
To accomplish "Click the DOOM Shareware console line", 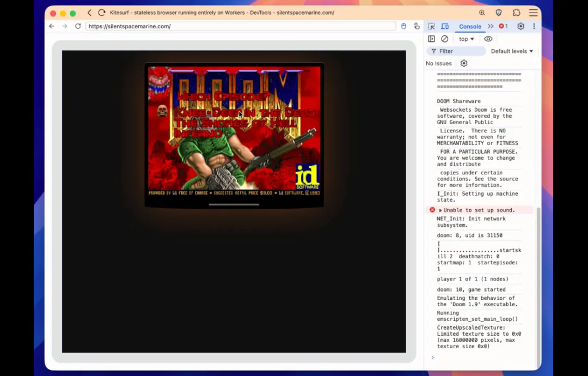I will click(458, 101).
